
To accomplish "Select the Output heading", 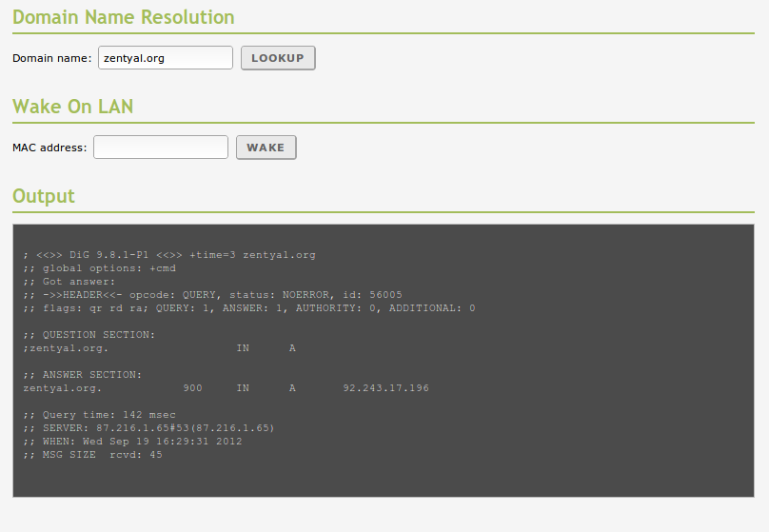I will [44, 196].
